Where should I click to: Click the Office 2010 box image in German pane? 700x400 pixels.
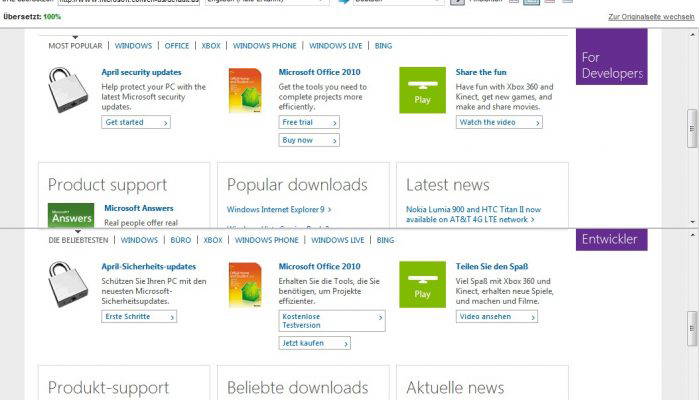(x=245, y=285)
